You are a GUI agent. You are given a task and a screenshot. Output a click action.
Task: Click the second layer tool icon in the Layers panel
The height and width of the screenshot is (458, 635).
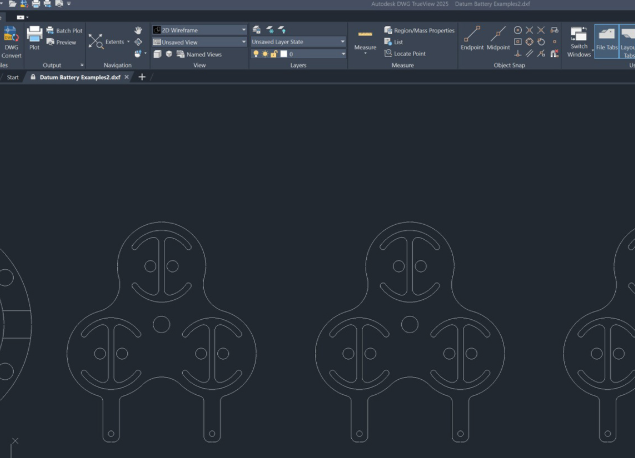270,30
